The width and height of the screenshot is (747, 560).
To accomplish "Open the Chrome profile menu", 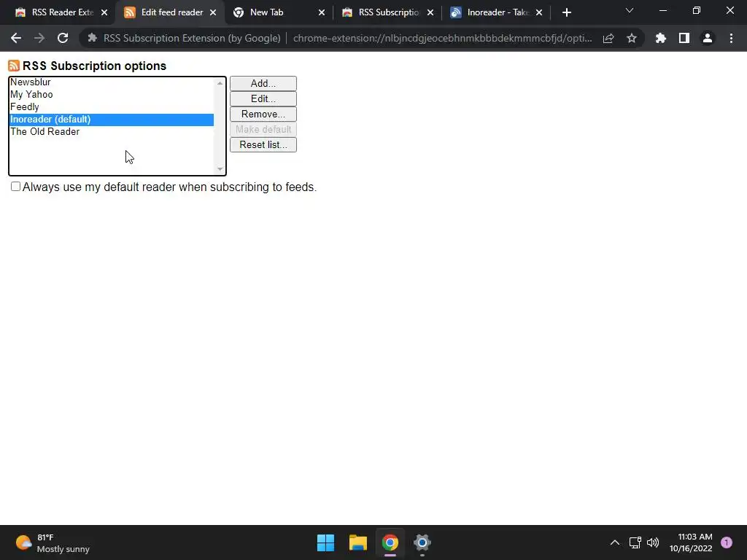I will pos(708,38).
